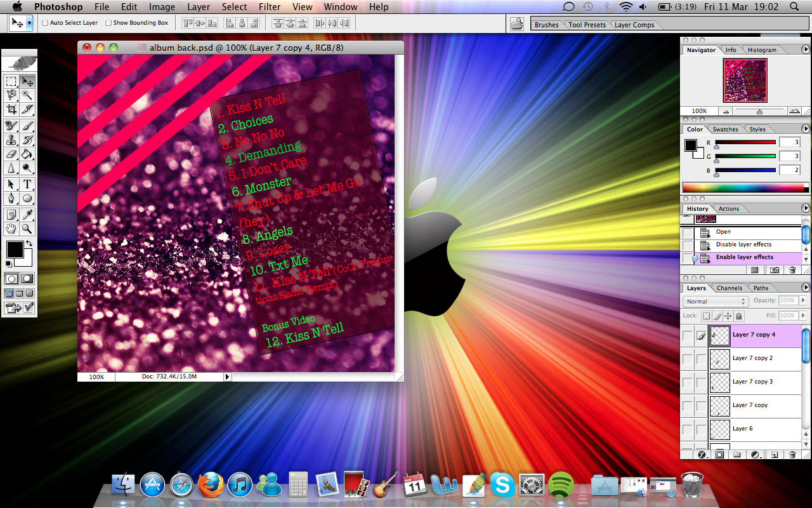Select the Type tool
The width and height of the screenshot is (812, 508).
click(27, 184)
